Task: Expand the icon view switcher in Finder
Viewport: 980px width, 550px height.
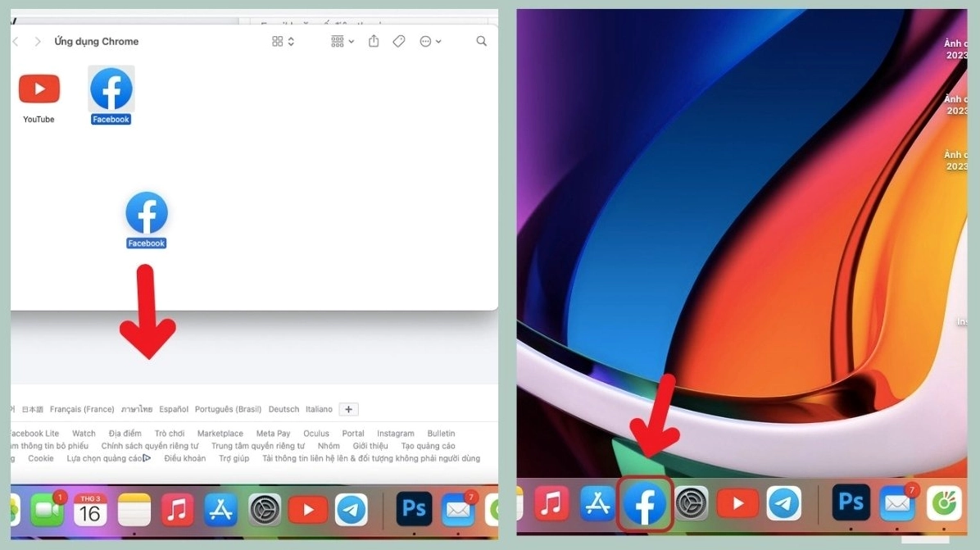Action: click(x=283, y=41)
